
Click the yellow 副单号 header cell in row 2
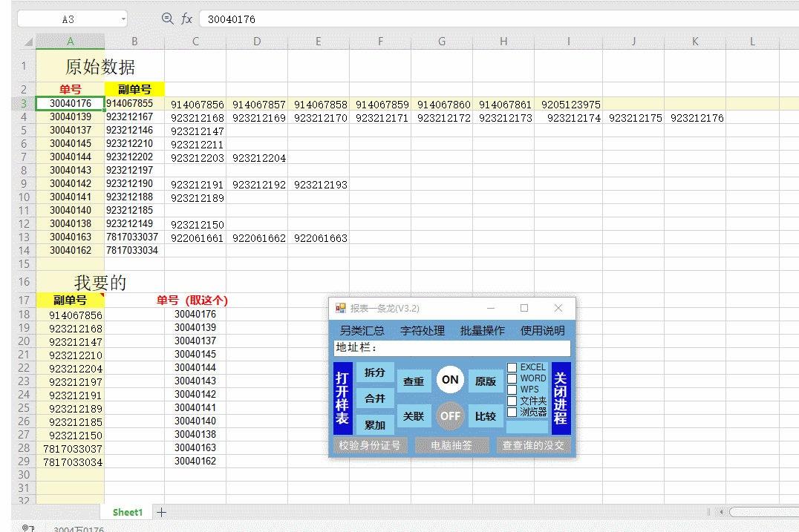[x=134, y=90]
